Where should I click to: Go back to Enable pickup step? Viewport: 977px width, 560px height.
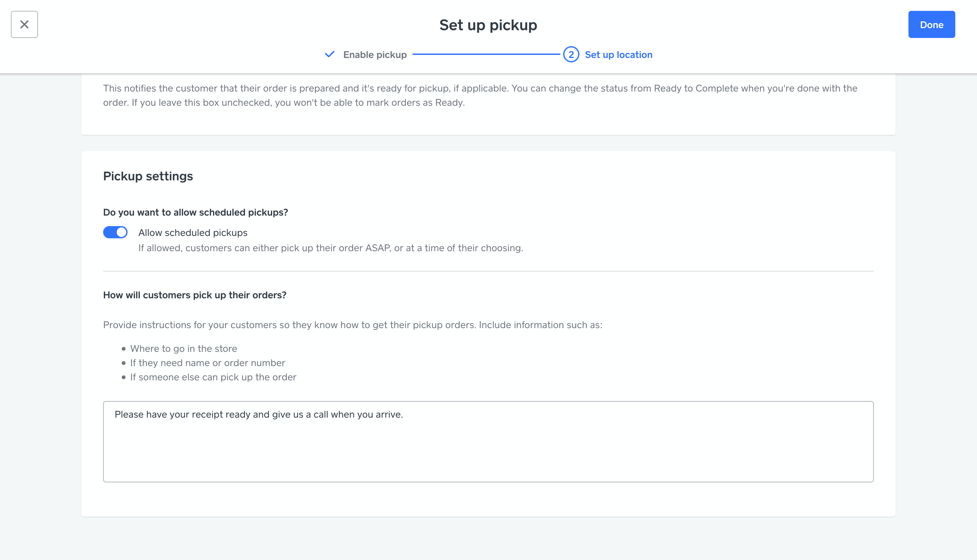point(375,55)
